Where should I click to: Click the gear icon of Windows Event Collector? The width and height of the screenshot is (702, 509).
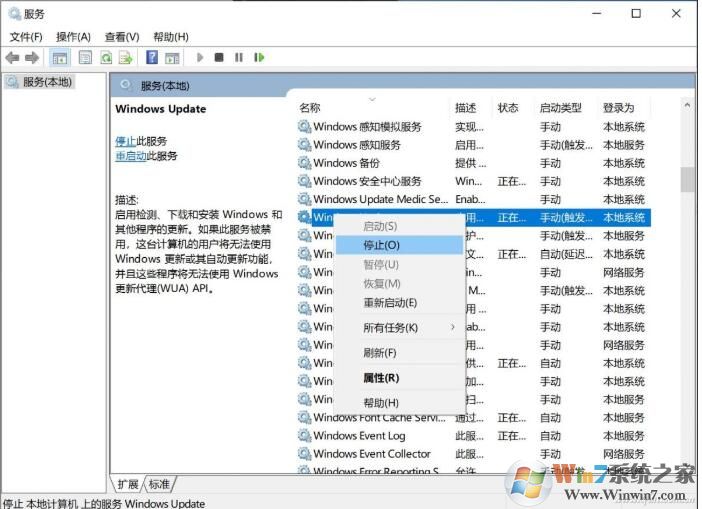[304, 454]
